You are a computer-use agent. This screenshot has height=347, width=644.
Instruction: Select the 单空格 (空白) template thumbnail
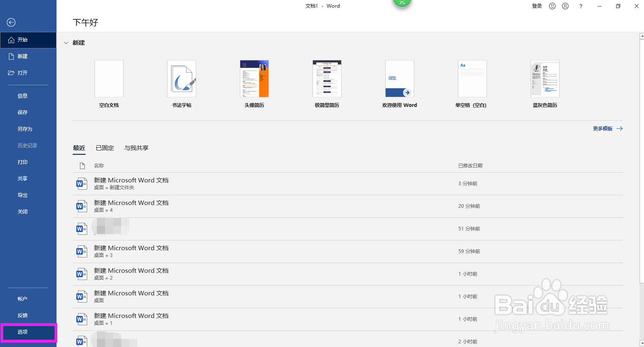[x=472, y=79]
